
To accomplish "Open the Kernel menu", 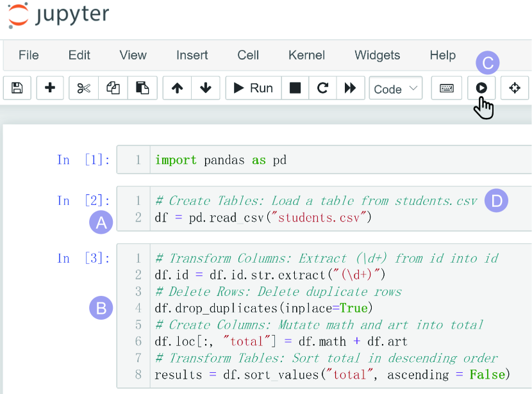I will coord(306,55).
